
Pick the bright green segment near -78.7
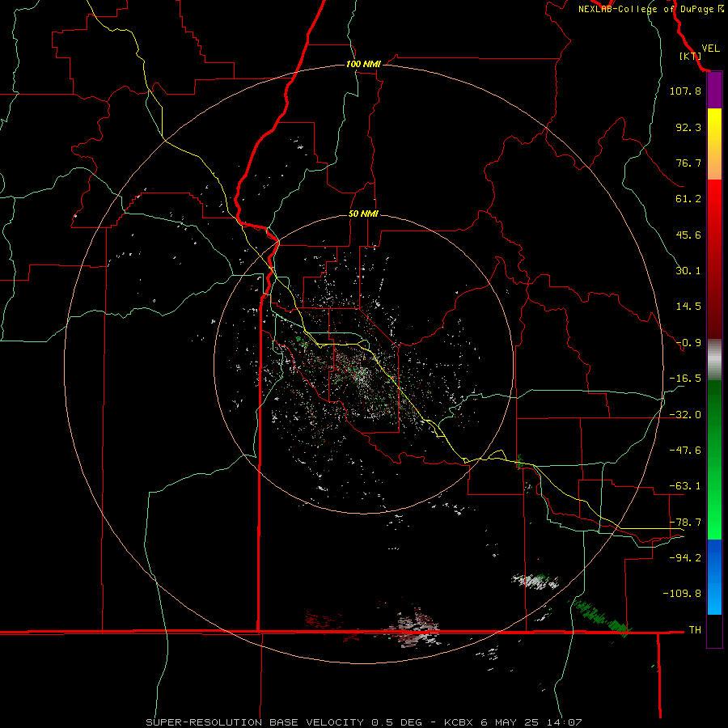(714, 523)
